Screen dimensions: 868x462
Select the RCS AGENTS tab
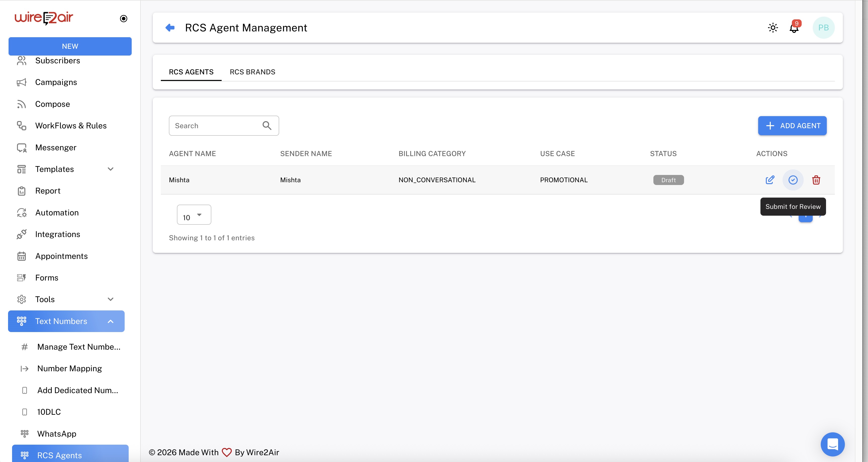(x=191, y=72)
